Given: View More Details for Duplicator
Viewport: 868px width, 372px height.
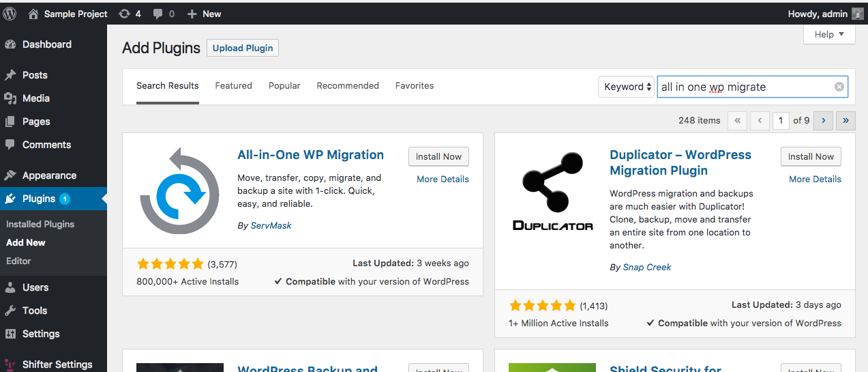Looking at the screenshot, I should click(815, 179).
